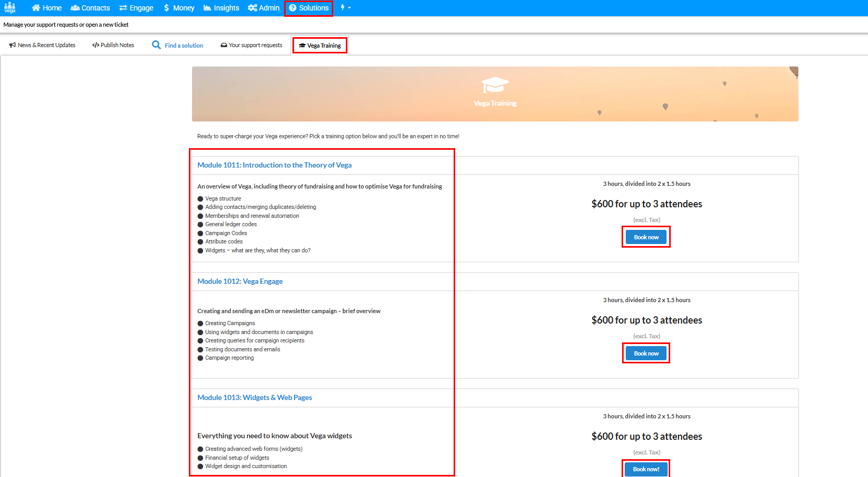Click 'Widgets – what are they' text
This screenshot has height=477, width=868.
[x=258, y=250]
